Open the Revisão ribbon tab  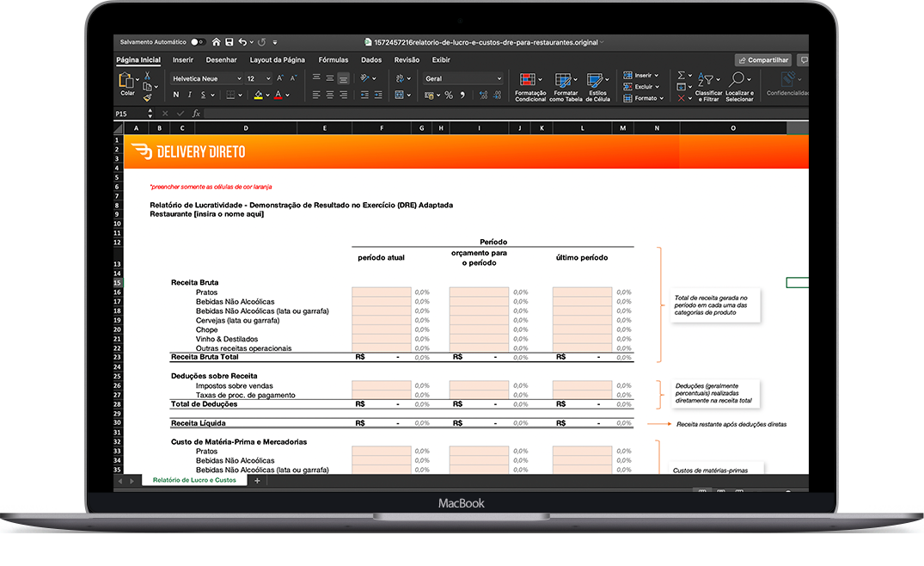pyautogui.click(x=407, y=59)
